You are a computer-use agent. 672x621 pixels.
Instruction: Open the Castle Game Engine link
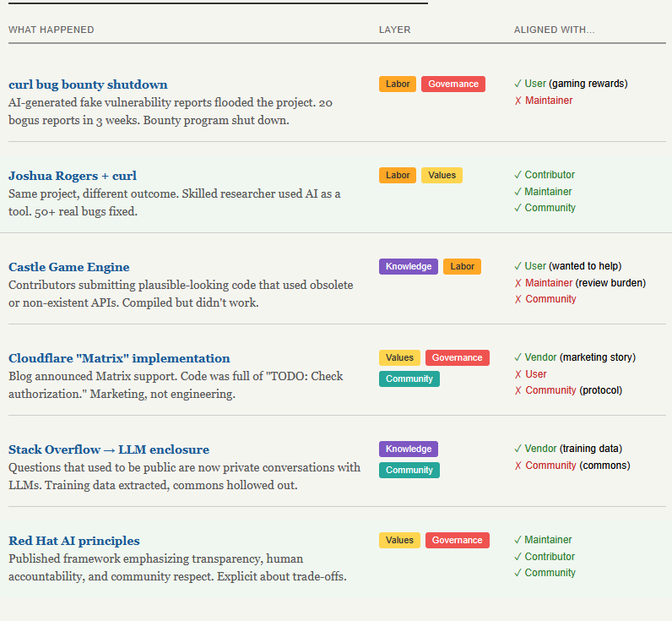[x=69, y=267]
